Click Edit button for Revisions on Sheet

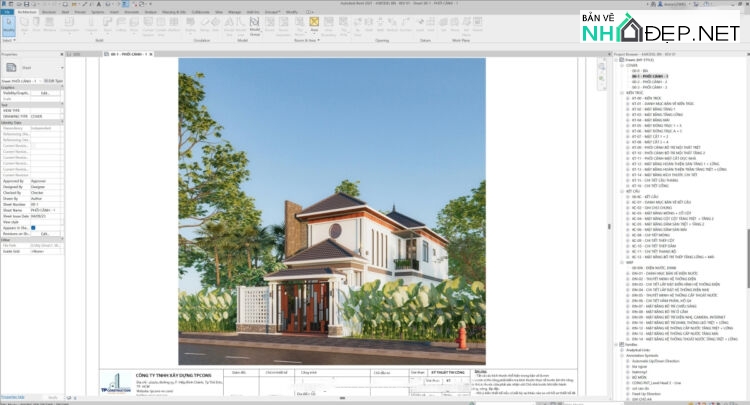(x=45, y=234)
